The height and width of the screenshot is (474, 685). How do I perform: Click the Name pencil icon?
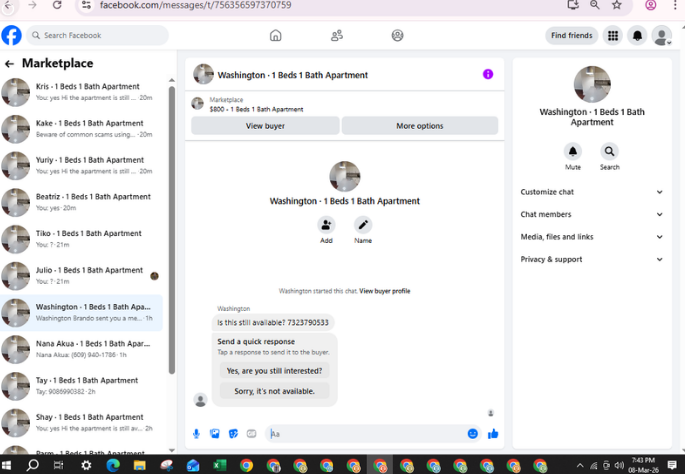pyautogui.click(x=363, y=225)
